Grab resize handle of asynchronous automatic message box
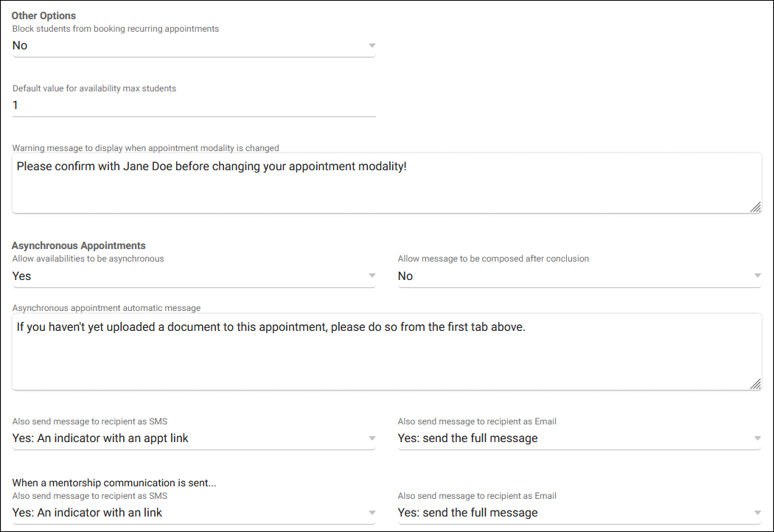This screenshot has height=532, width=774. 755,384
